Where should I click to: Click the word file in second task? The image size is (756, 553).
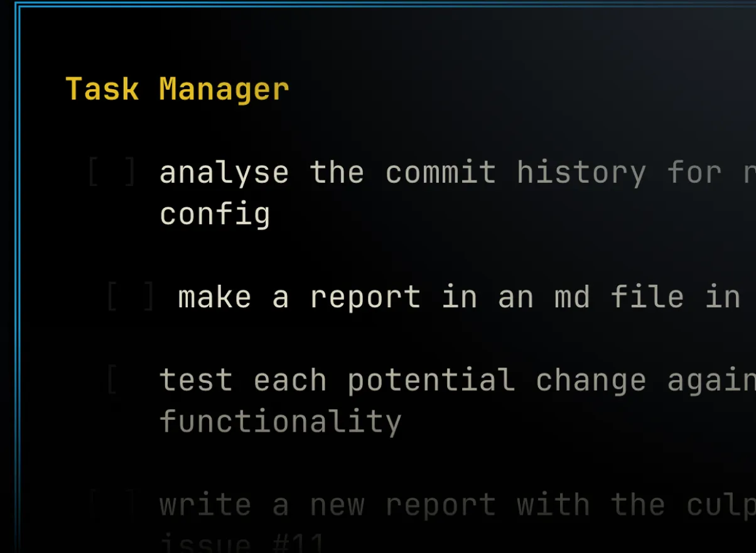coord(647,297)
